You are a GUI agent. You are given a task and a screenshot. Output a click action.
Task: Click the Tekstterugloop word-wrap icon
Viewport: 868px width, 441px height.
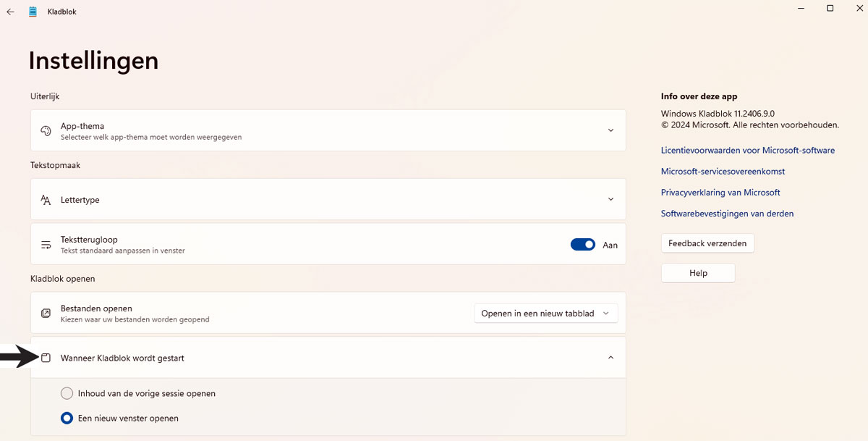pyautogui.click(x=46, y=245)
